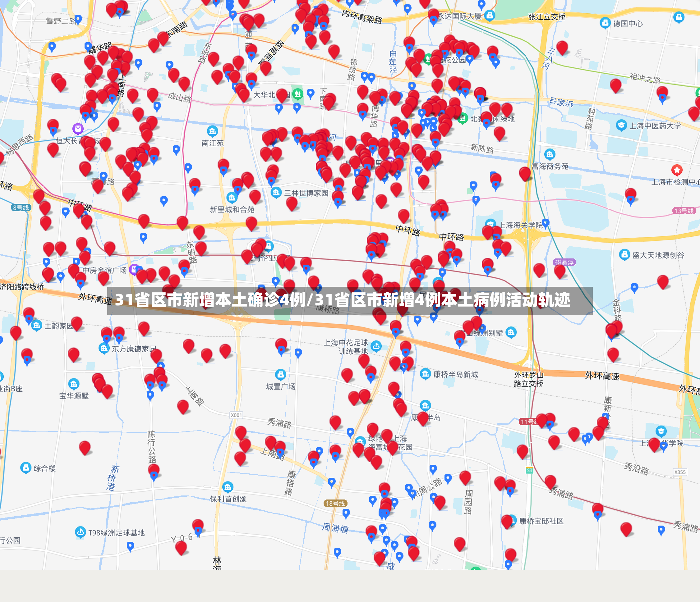This screenshot has width=700, height=602.
Task: Click the 新陈路 road label
Action: pos(482,148)
